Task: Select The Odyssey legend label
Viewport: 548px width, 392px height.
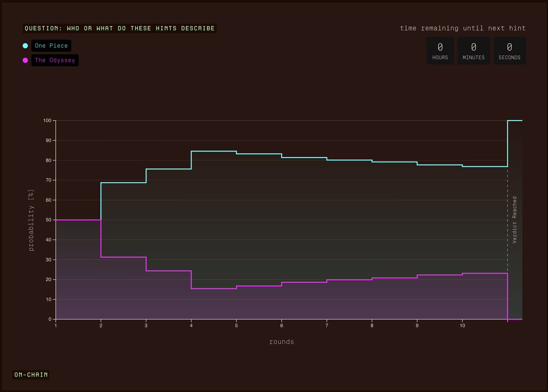Action: tap(55, 60)
